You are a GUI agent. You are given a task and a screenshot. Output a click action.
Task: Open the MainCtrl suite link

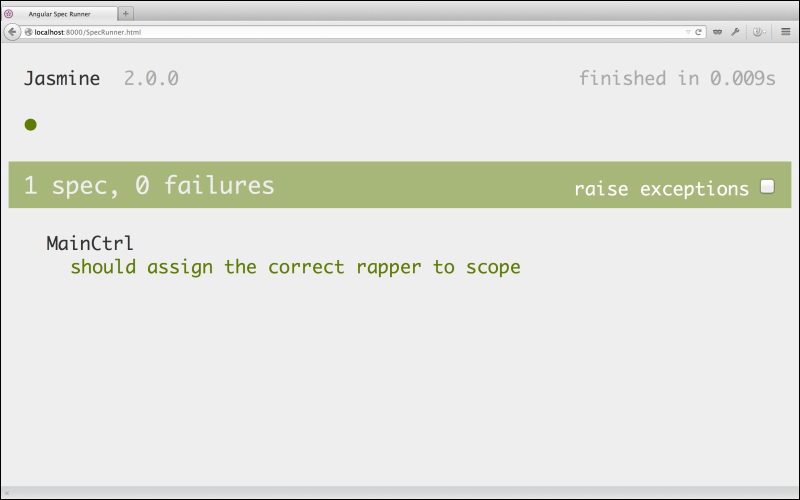90,243
